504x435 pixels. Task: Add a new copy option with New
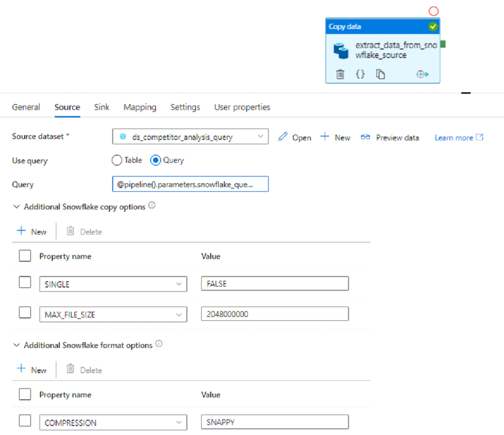(x=32, y=231)
